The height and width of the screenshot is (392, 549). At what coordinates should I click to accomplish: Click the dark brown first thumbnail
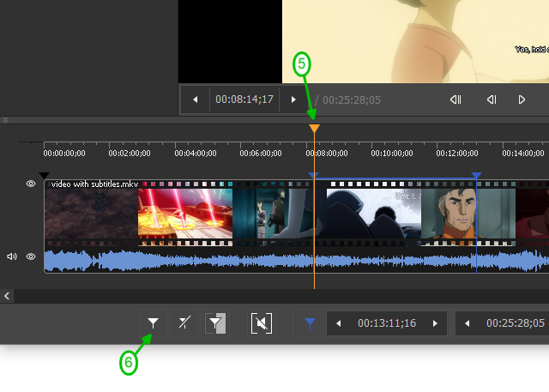92,214
